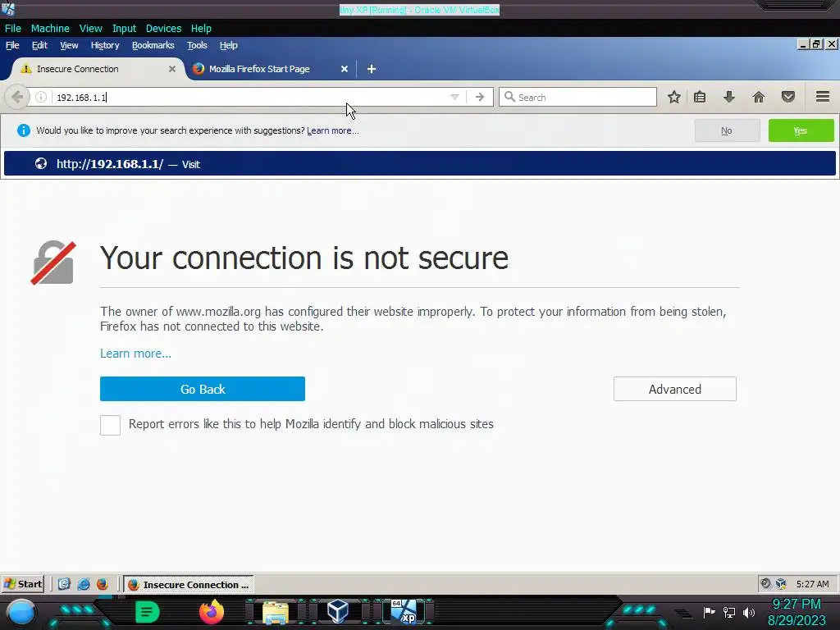
Task: Open the Firefox Edit menu
Action: tap(39, 45)
